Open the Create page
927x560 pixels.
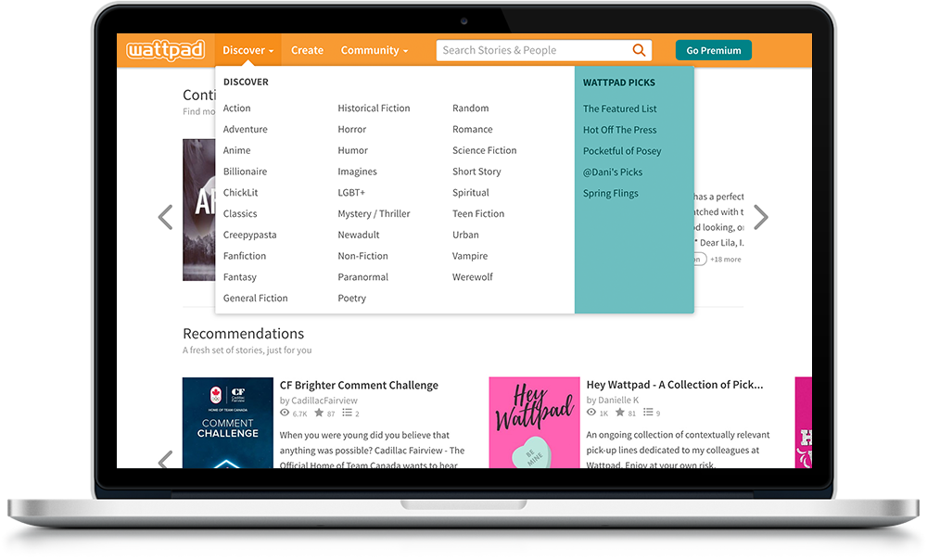pyautogui.click(x=307, y=50)
